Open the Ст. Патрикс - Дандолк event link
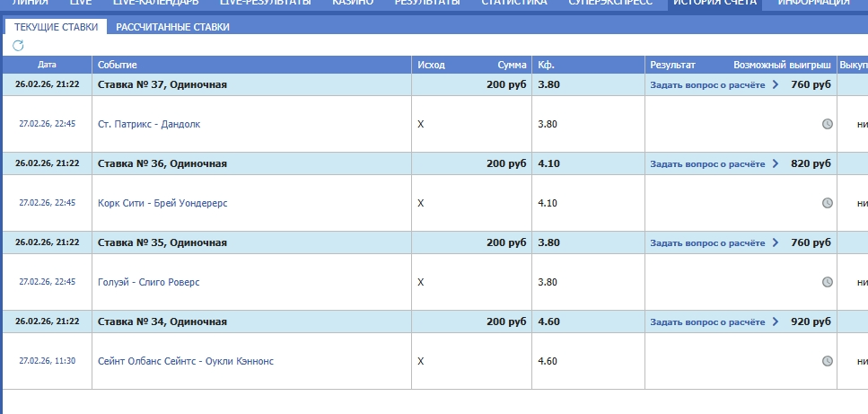This screenshot has height=414, width=868. (149, 124)
